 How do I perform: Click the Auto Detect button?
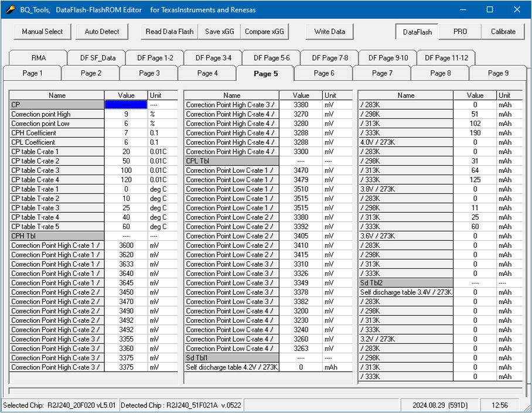(x=102, y=32)
